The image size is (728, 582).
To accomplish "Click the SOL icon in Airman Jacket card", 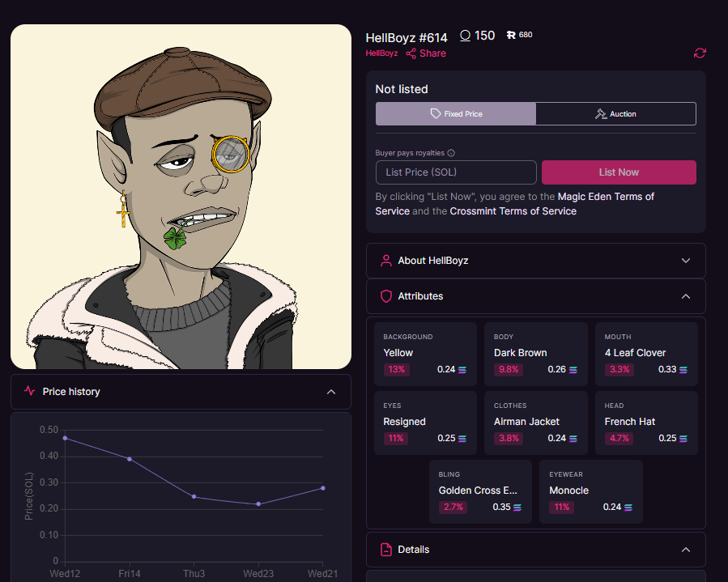I will tap(573, 439).
